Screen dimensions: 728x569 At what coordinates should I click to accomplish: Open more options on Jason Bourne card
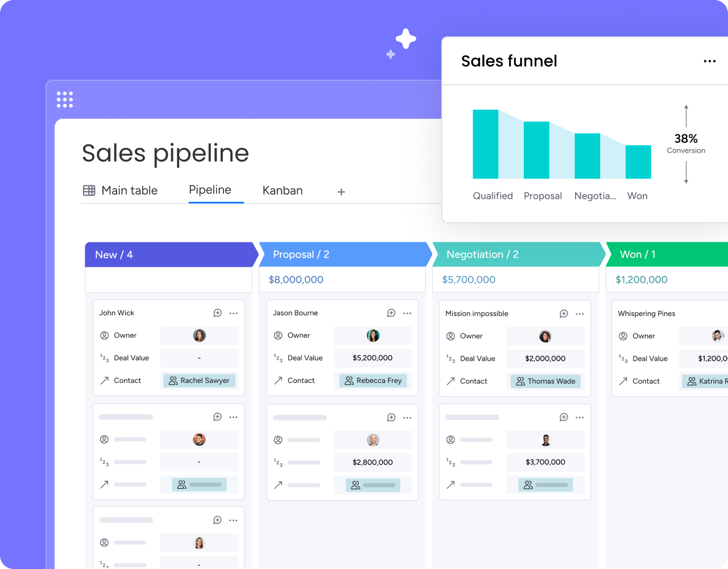tap(407, 313)
